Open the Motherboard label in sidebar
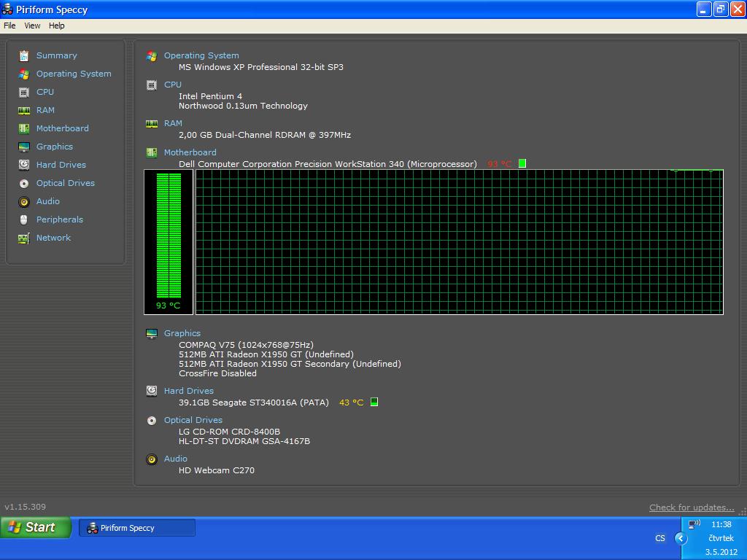 tap(63, 128)
